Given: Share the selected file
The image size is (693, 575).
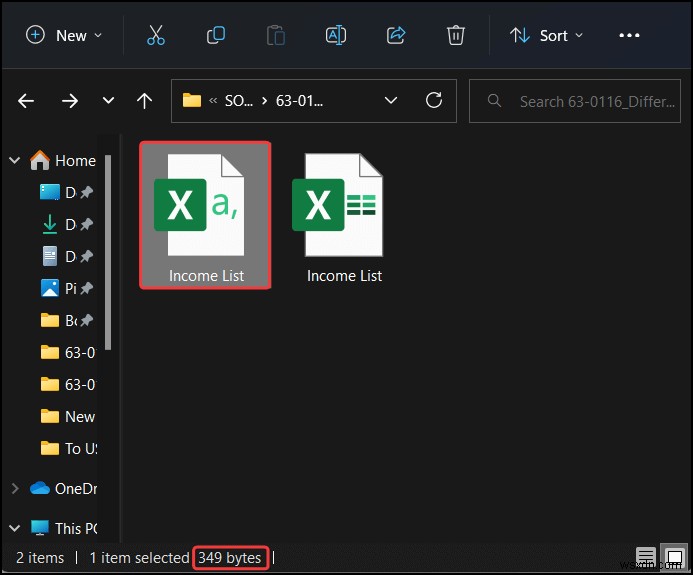Looking at the screenshot, I should [x=396, y=35].
